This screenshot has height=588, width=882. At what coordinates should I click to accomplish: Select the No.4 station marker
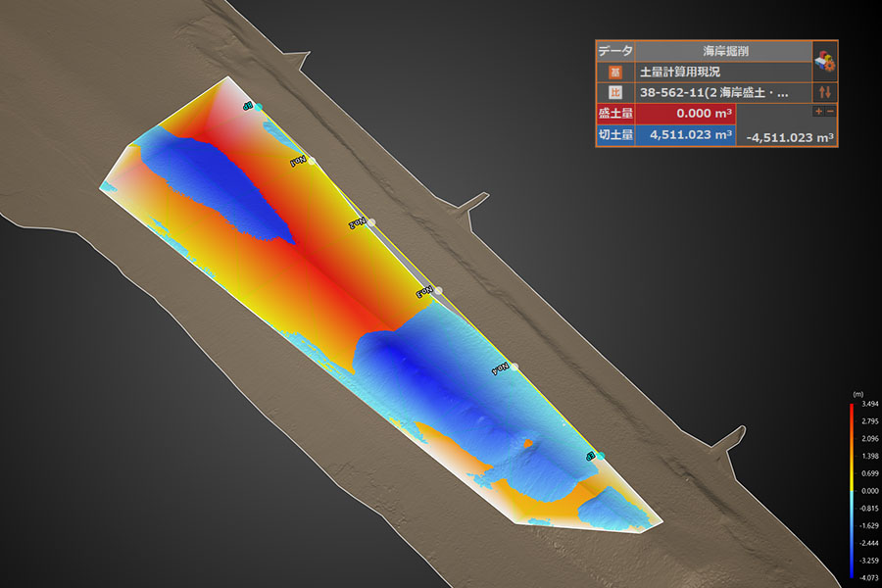[x=514, y=367]
